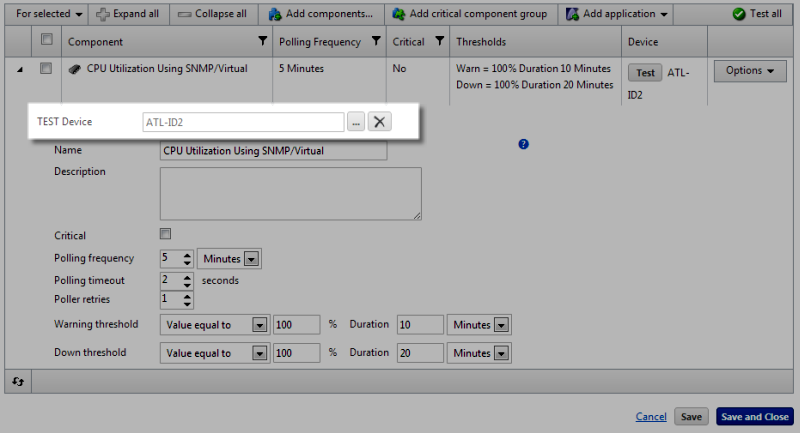Image resolution: width=800 pixels, height=433 pixels.
Task: Click the CPU Utilization component icon
Action: 74,69
